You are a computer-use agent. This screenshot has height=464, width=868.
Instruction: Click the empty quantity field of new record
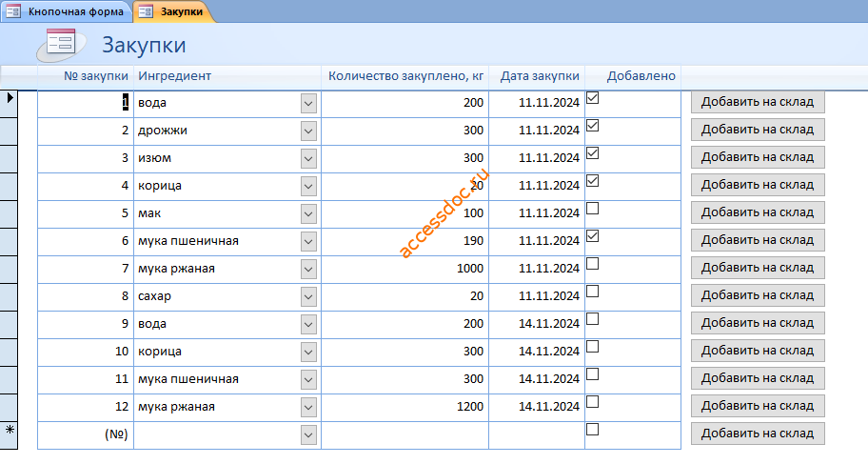point(404,435)
